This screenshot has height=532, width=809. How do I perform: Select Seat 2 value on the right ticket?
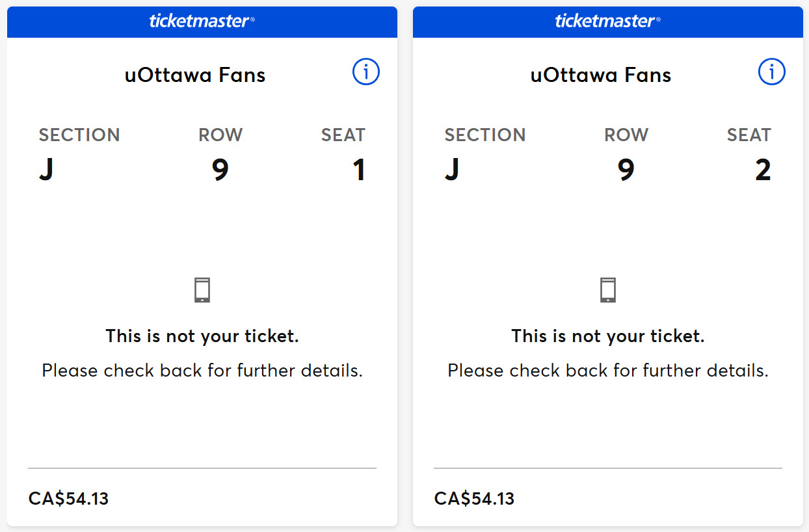point(765,168)
